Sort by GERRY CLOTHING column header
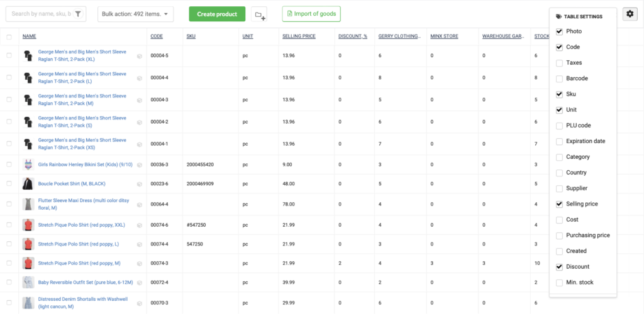This screenshot has height=314, width=644. 399,36
